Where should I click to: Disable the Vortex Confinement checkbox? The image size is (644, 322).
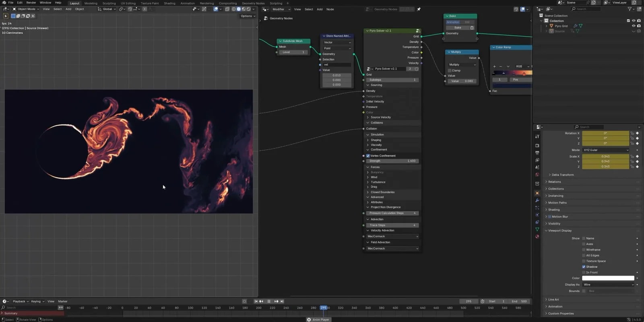tap(368, 156)
